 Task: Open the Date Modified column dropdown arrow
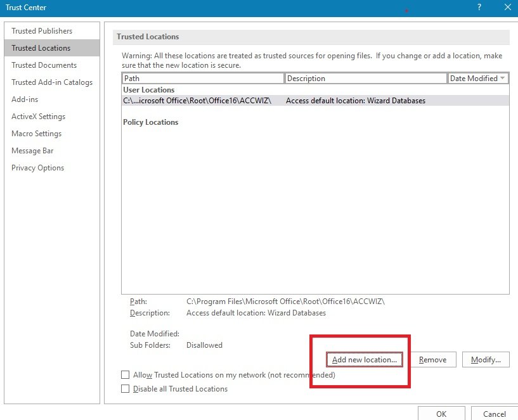(503, 79)
